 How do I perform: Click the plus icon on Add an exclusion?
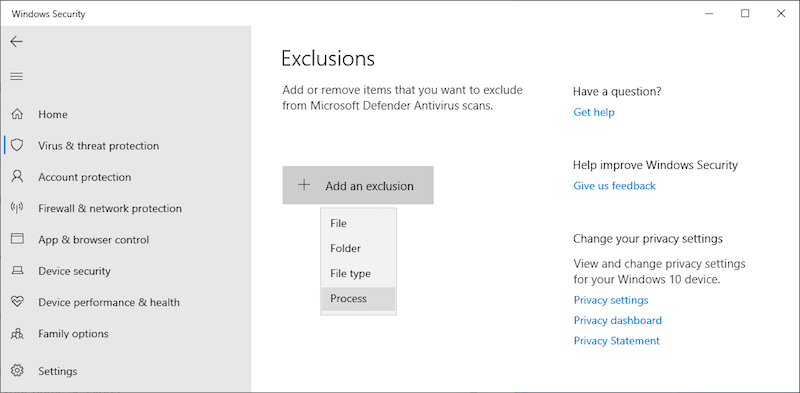coord(304,185)
